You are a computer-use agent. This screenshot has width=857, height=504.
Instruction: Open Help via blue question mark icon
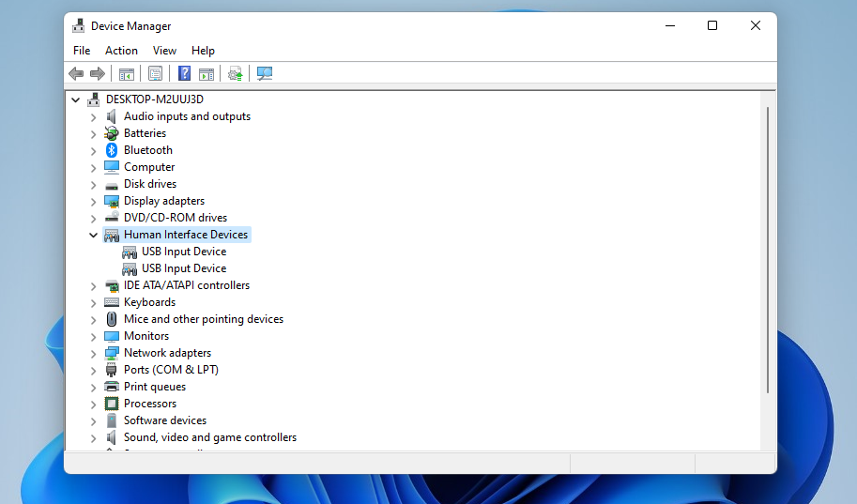point(185,73)
